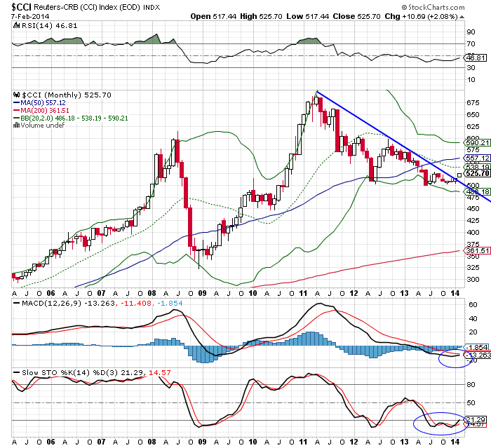Viewport: 491px width, 448px height.
Task: Click the 09 year label under price chart
Action: [202, 293]
